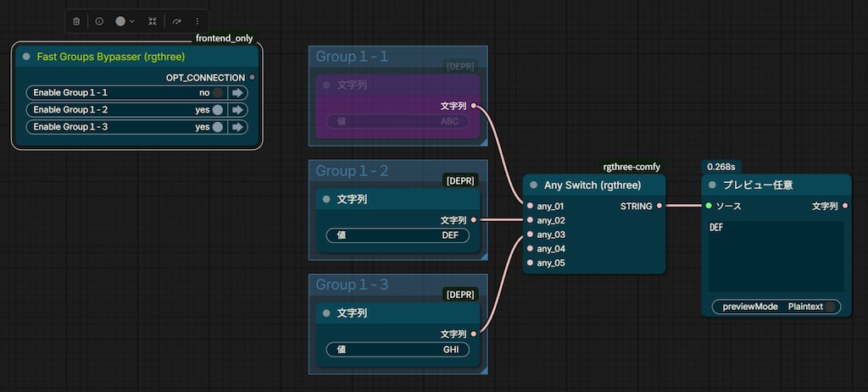Click the frontend_only badge
The width and height of the screenshot is (868, 392).
pos(224,39)
